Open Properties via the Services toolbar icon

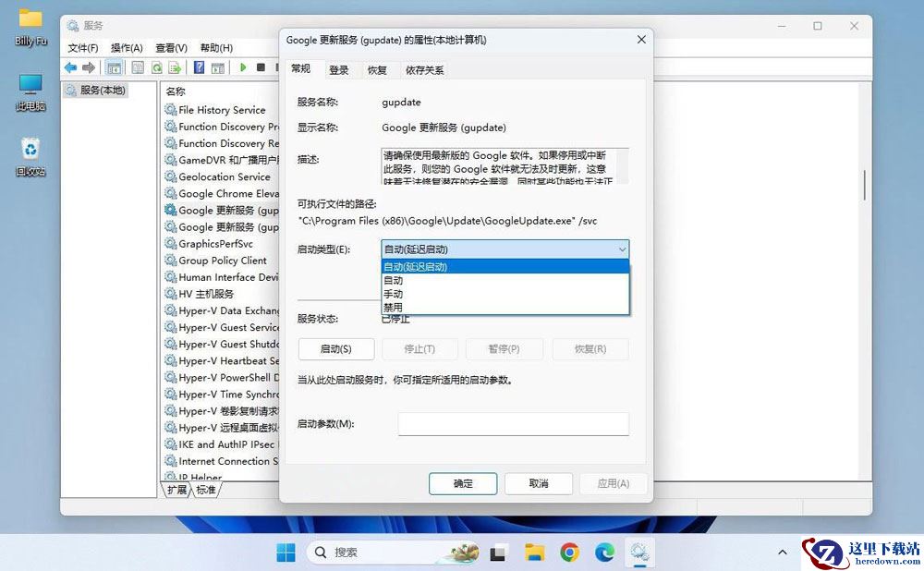(138, 67)
